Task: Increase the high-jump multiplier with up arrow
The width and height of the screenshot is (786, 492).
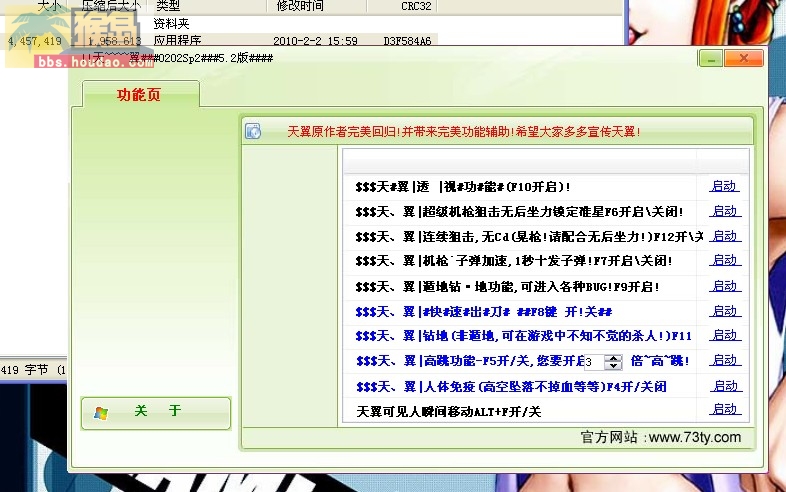Action: tap(614, 358)
